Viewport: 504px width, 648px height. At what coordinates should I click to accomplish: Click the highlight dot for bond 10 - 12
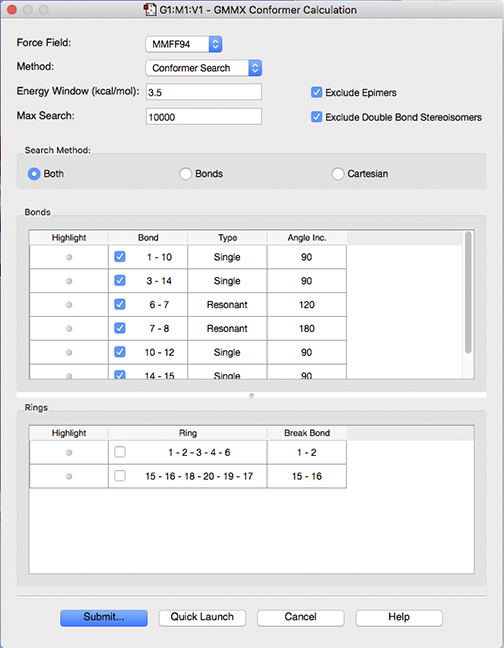pyautogui.click(x=69, y=353)
